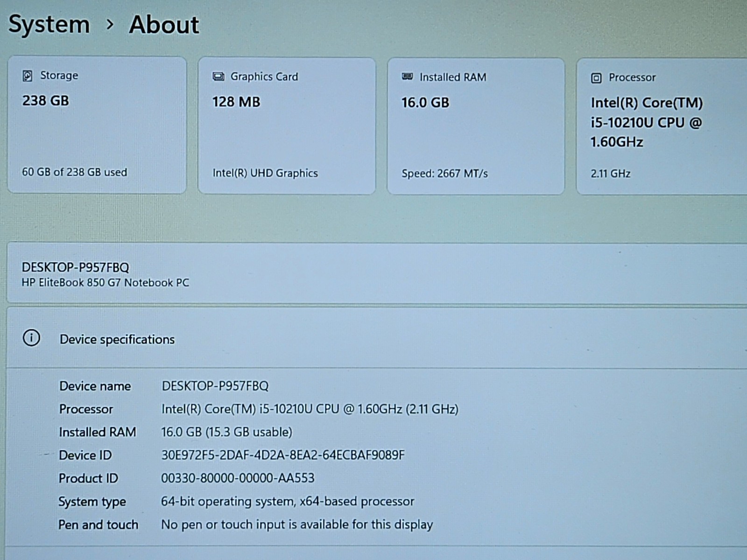This screenshot has width=747, height=560.
Task: Click the 'Pen and touch' label
Action: (x=98, y=525)
